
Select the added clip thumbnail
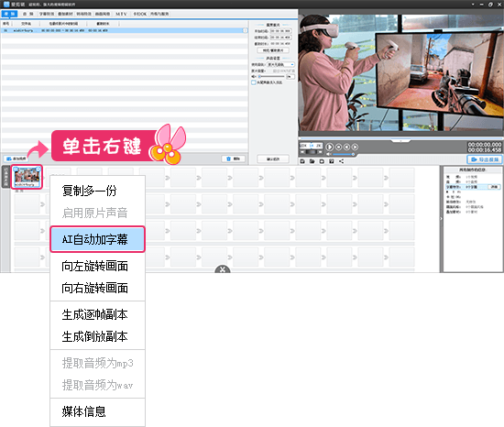[x=27, y=177]
